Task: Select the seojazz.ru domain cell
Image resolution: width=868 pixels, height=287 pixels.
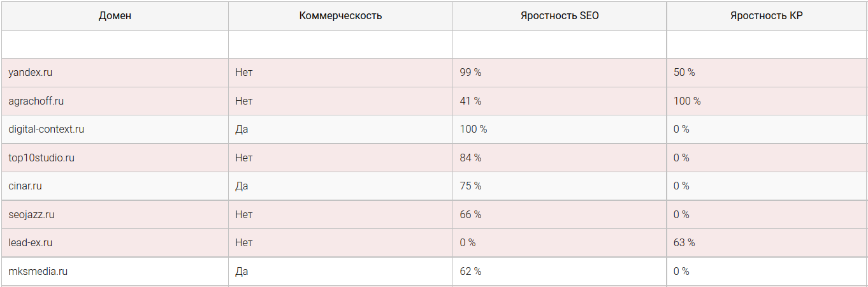Action: click(x=31, y=215)
